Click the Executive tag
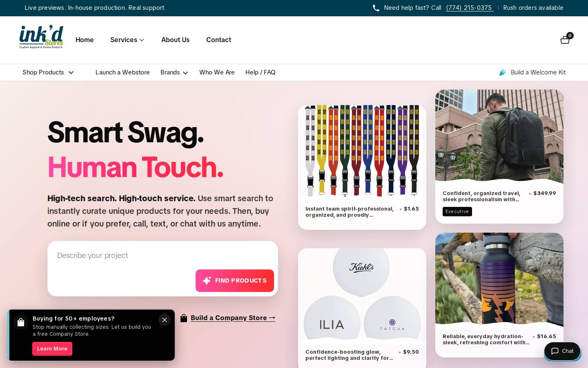This screenshot has height=368, width=588. pos(457,211)
